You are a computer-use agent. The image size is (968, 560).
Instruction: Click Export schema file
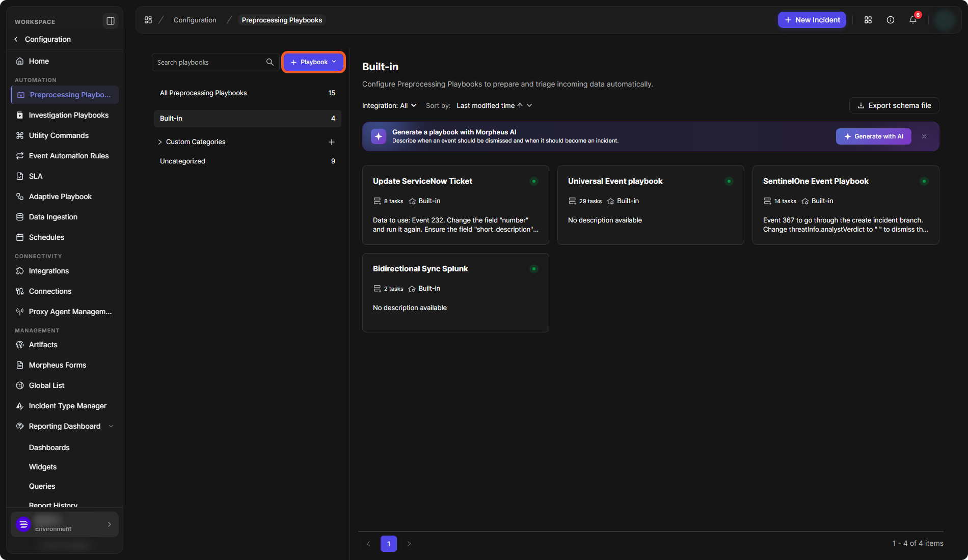(894, 105)
